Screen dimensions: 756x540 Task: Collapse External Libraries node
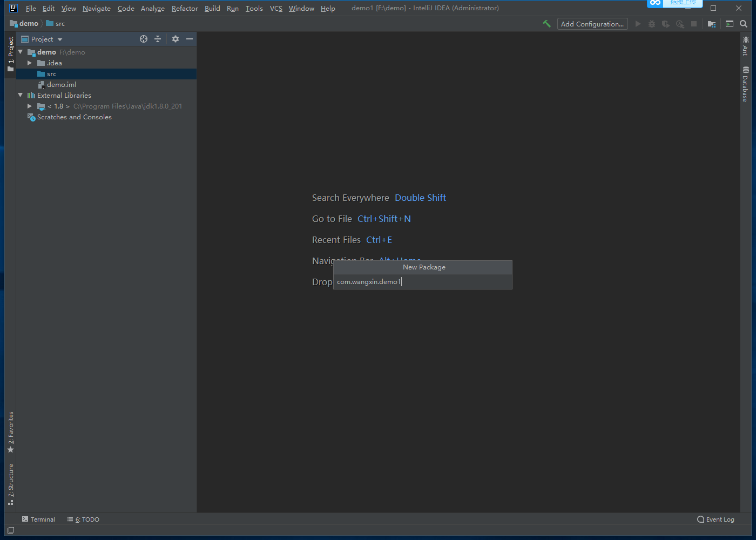coord(21,95)
